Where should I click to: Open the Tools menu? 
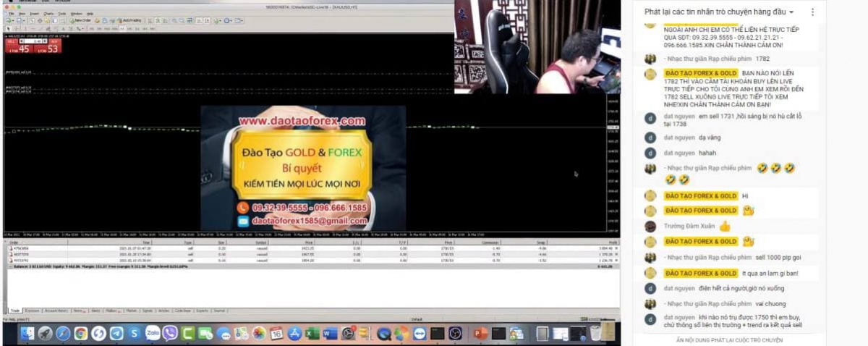pos(61,14)
